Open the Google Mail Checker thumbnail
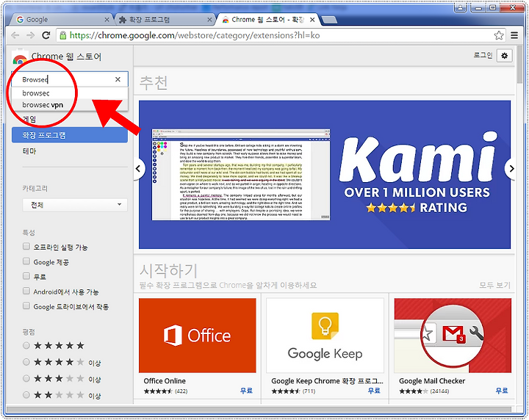 pos(453,336)
